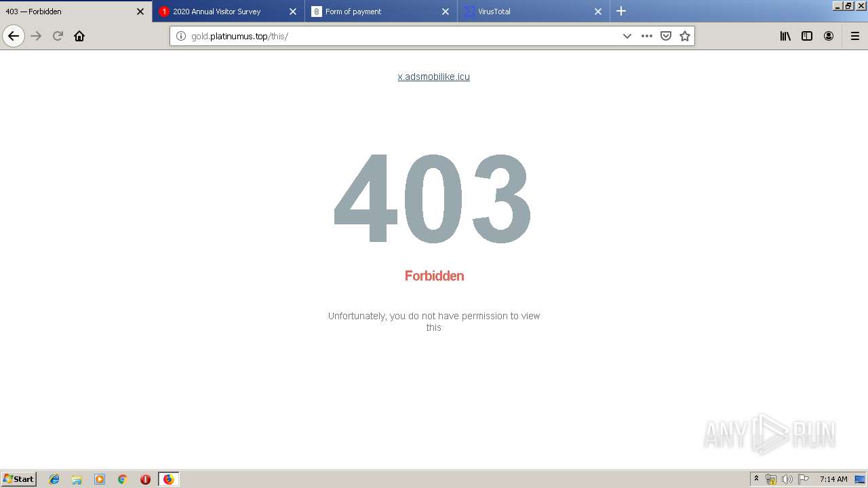Click the 7:14 AM system clock
Screen dimensions: 868x488
(833, 479)
